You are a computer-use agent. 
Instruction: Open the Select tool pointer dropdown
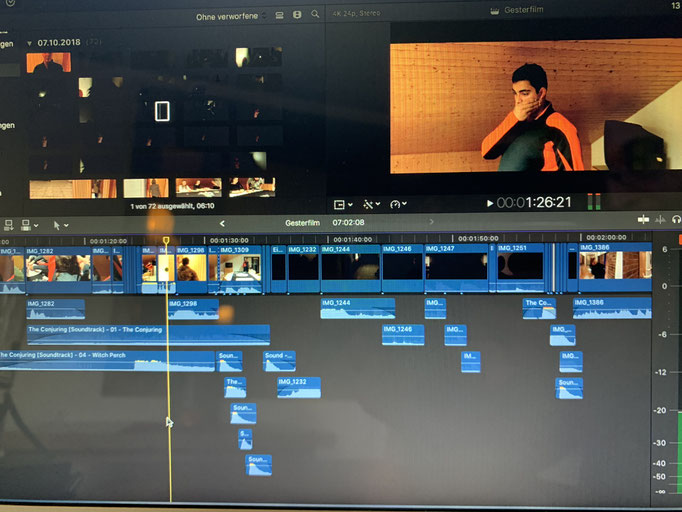pyautogui.click(x=60, y=225)
